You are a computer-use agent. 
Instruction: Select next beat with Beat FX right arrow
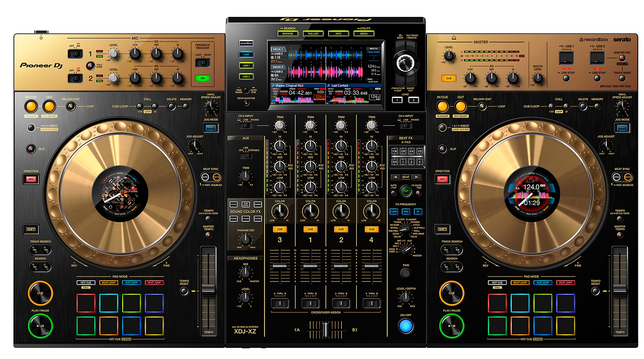click(x=416, y=177)
